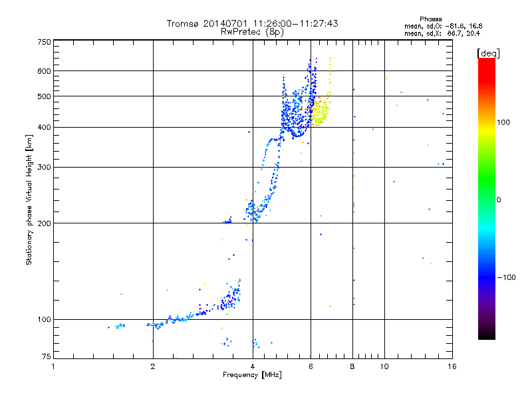
Task: Click the colorbar tick label '0'
Action: 498,200
